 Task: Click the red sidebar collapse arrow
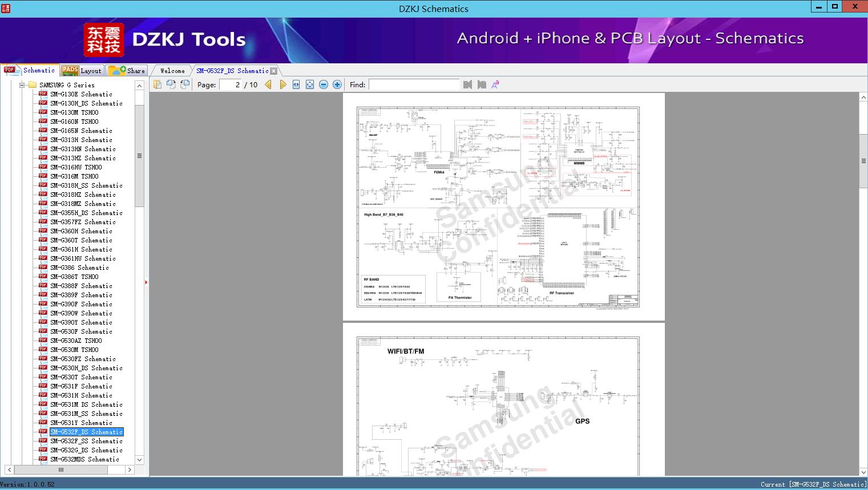(146, 282)
